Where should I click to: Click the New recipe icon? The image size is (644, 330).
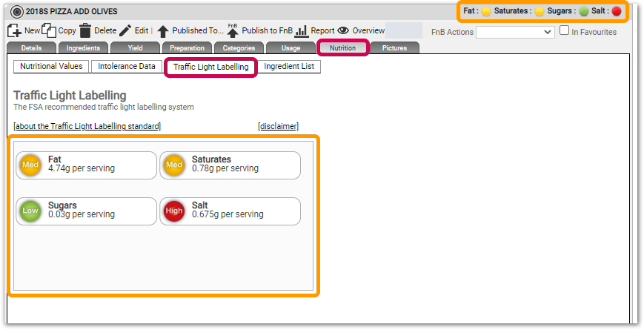15,31
